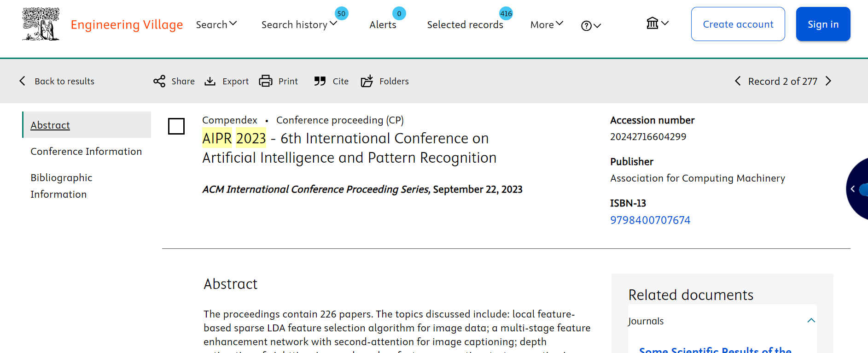Jump to Conference Information section
The image size is (868, 353).
[x=86, y=151]
